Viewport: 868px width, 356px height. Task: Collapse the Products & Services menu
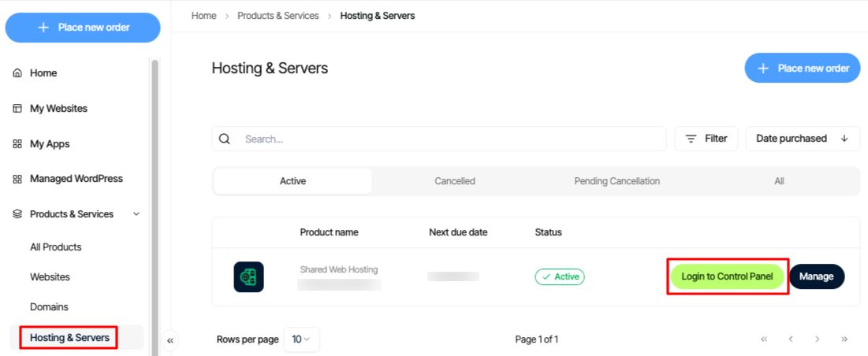pos(136,214)
